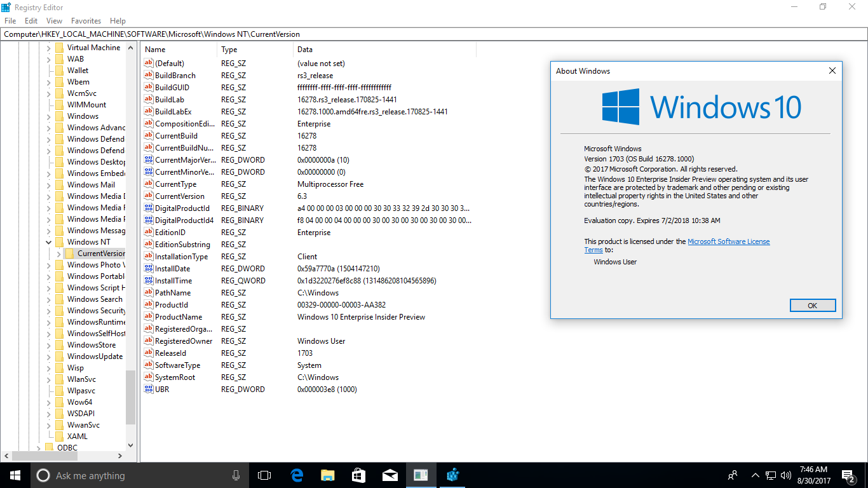
Task: Click the ProductName string value icon
Action: tap(149, 316)
